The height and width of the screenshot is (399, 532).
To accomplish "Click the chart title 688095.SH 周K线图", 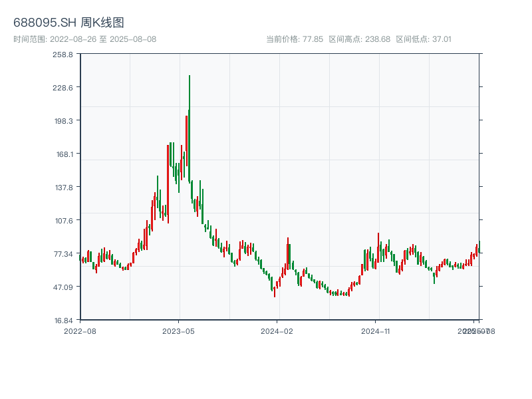I will click(68, 23).
